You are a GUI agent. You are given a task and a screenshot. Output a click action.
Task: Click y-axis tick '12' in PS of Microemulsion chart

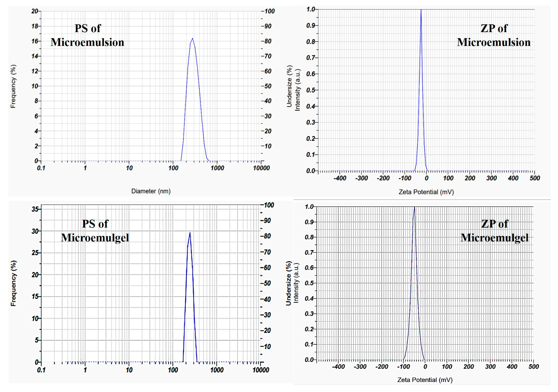[35, 71]
